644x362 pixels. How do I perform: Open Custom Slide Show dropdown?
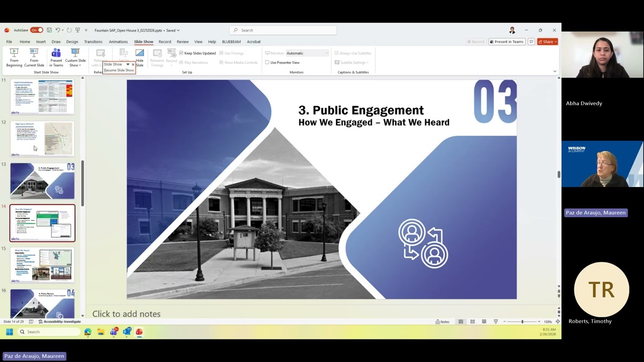pyautogui.click(x=75, y=58)
